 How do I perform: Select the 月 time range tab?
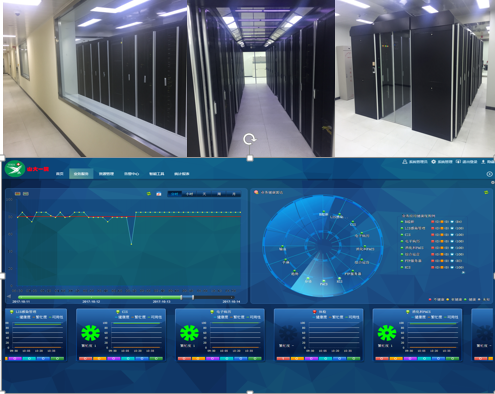[233, 194]
